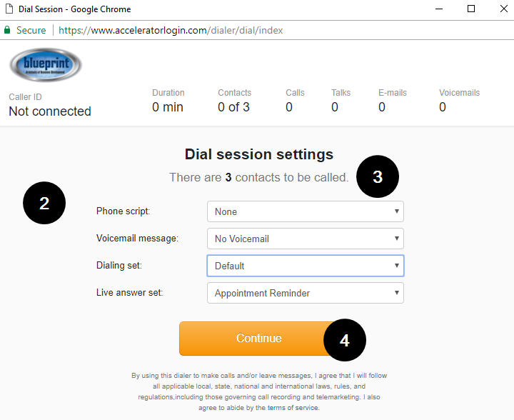
Task: Open the Live answer set dropdown
Action: pyautogui.click(x=306, y=293)
